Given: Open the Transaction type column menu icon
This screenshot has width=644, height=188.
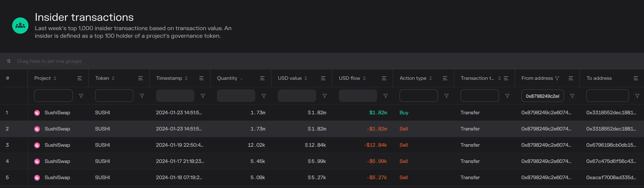Looking at the screenshot, I should [506, 78].
